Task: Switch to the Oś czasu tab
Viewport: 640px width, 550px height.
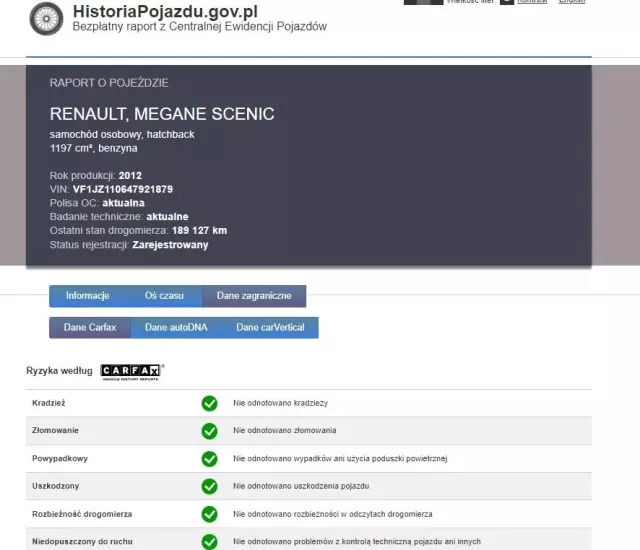Action: click(x=164, y=296)
